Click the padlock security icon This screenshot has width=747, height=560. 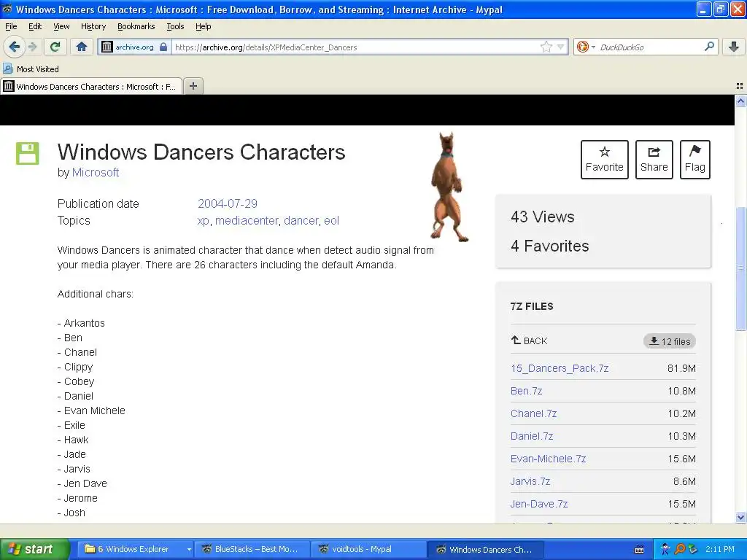[x=163, y=47]
